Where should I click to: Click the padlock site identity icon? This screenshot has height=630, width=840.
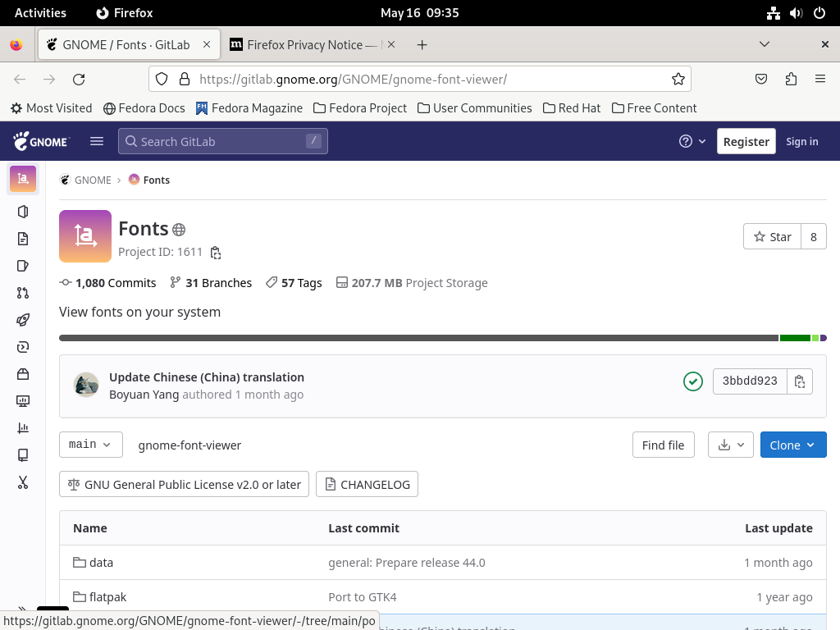pos(185,80)
